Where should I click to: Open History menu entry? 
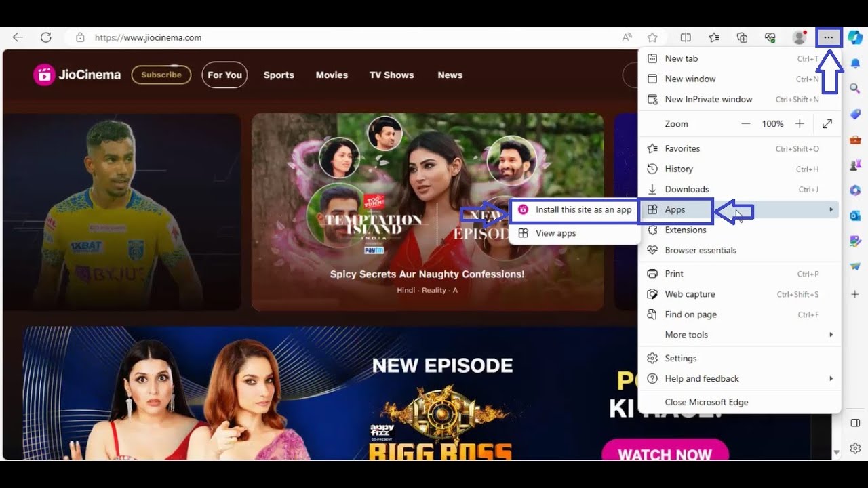pos(740,169)
